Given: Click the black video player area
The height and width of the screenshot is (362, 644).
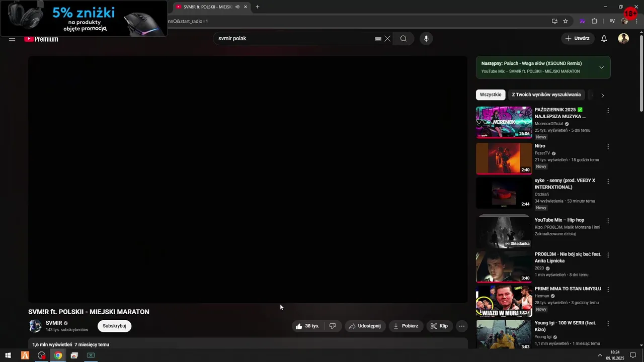Looking at the screenshot, I should coord(248,179).
